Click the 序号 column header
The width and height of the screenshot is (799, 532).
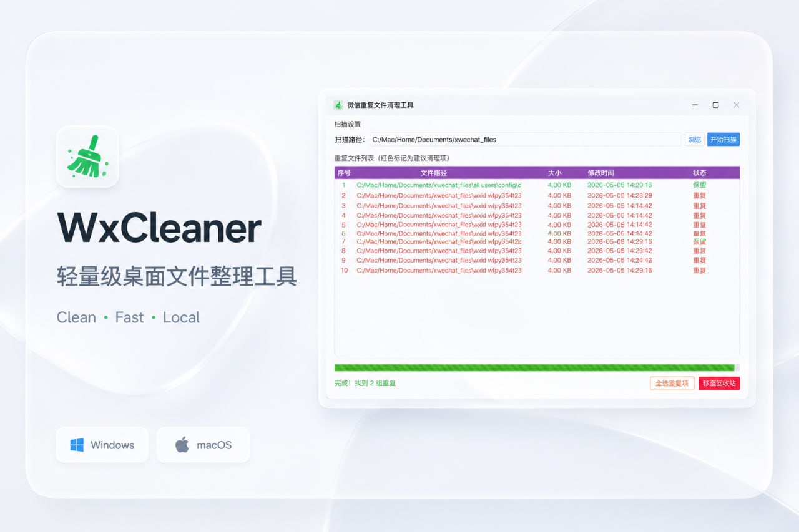(x=344, y=173)
